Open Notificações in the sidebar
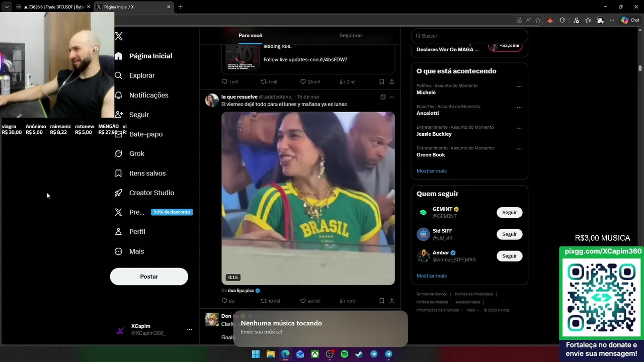 tap(142, 95)
